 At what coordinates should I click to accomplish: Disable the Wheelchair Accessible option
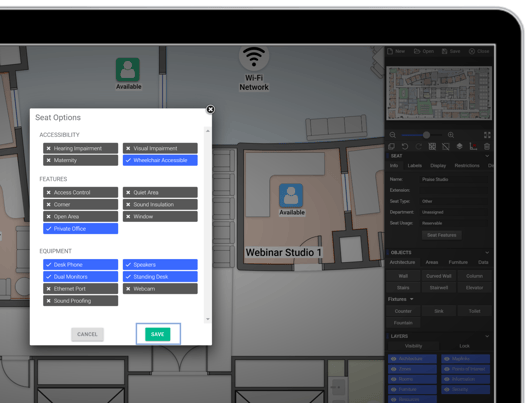point(160,160)
